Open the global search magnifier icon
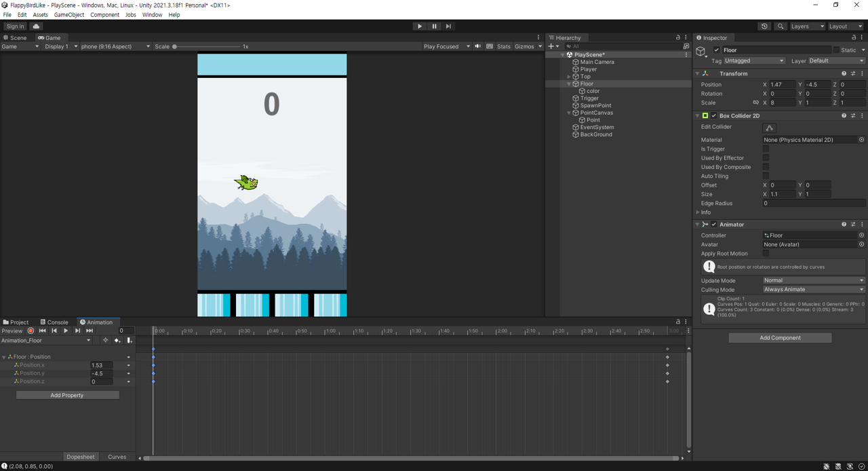The image size is (868, 471). 781,26
